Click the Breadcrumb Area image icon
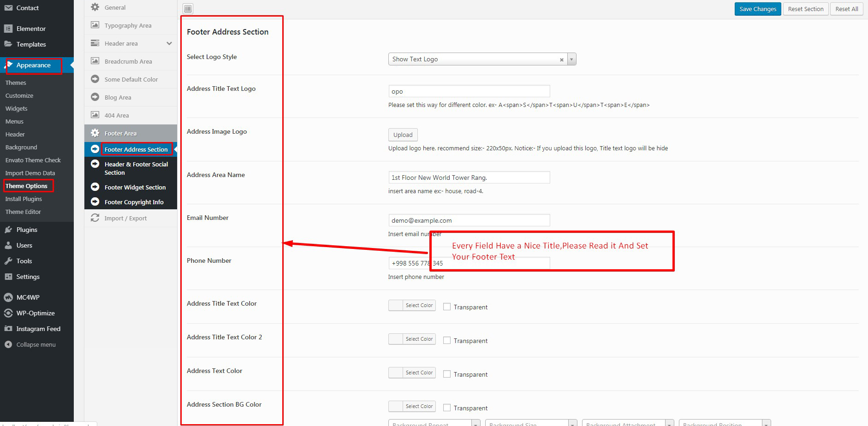 (95, 61)
